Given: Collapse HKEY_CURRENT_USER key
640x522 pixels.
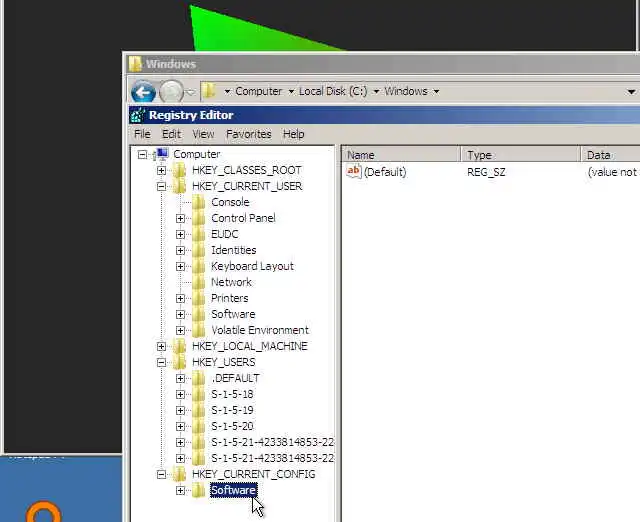Looking at the screenshot, I should pos(161,187).
